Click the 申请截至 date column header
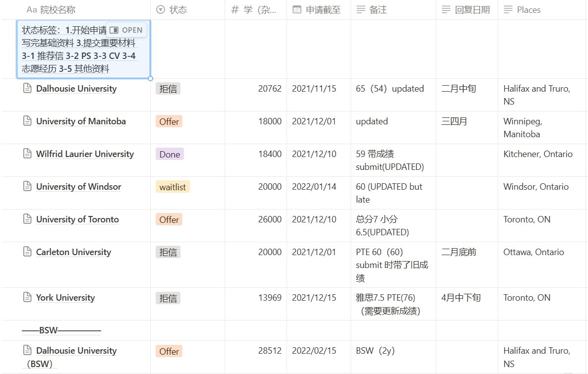This screenshot has width=588, height=374. point(316,10)
